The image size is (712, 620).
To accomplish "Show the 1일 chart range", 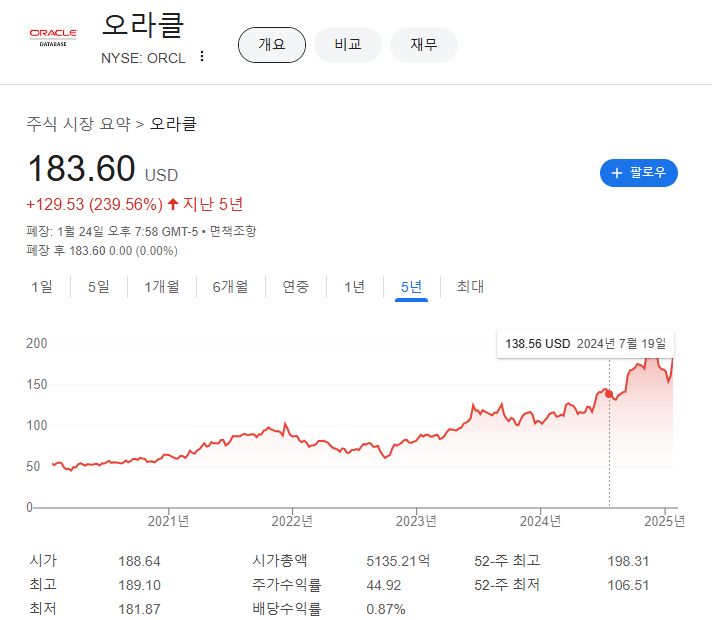I will coord(42,287).
